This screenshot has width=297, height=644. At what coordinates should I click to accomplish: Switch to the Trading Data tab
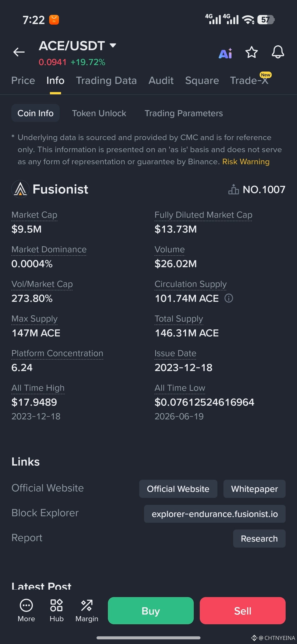(x=107, y=80)
